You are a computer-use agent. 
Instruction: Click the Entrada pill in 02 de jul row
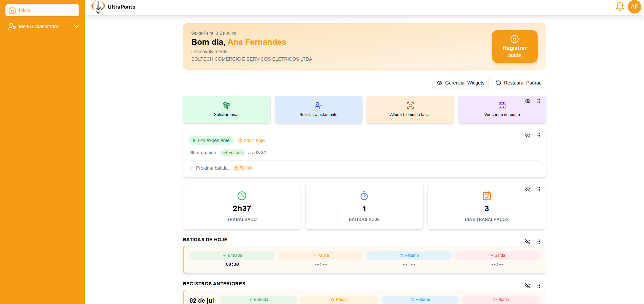click(258, 300)
